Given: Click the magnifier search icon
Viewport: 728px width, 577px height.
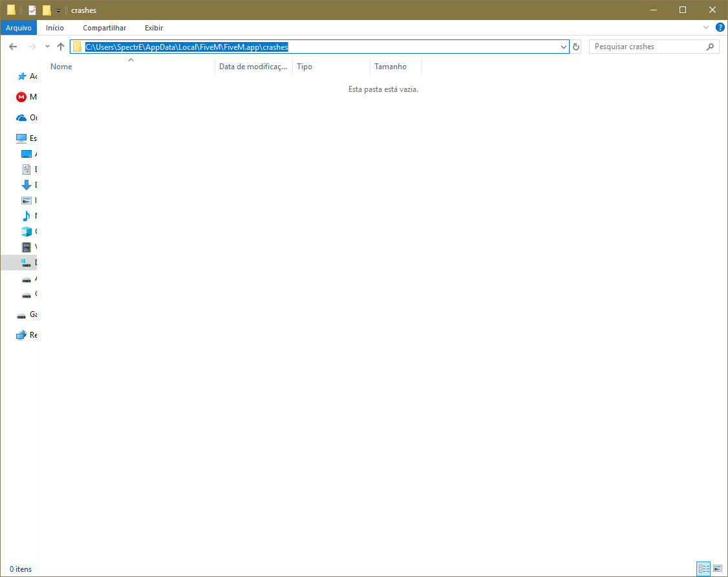Looking at the screenshot, I should (710, 47).
